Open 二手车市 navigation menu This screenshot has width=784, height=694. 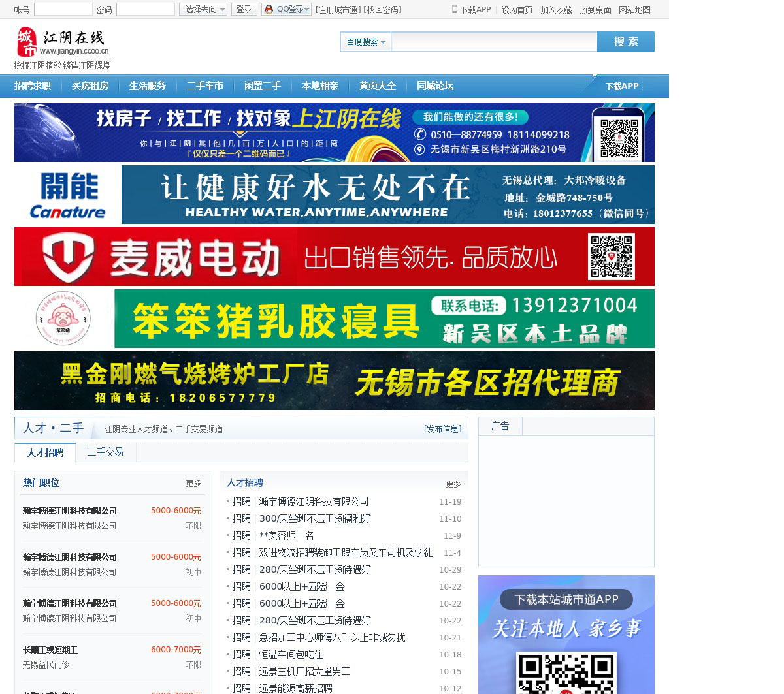coord(205,86)
